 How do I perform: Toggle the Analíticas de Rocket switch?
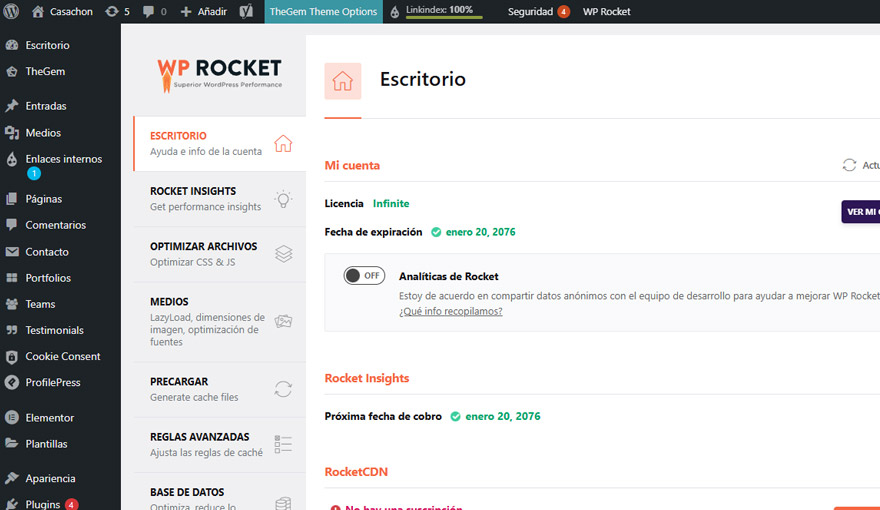click(364, 276)
